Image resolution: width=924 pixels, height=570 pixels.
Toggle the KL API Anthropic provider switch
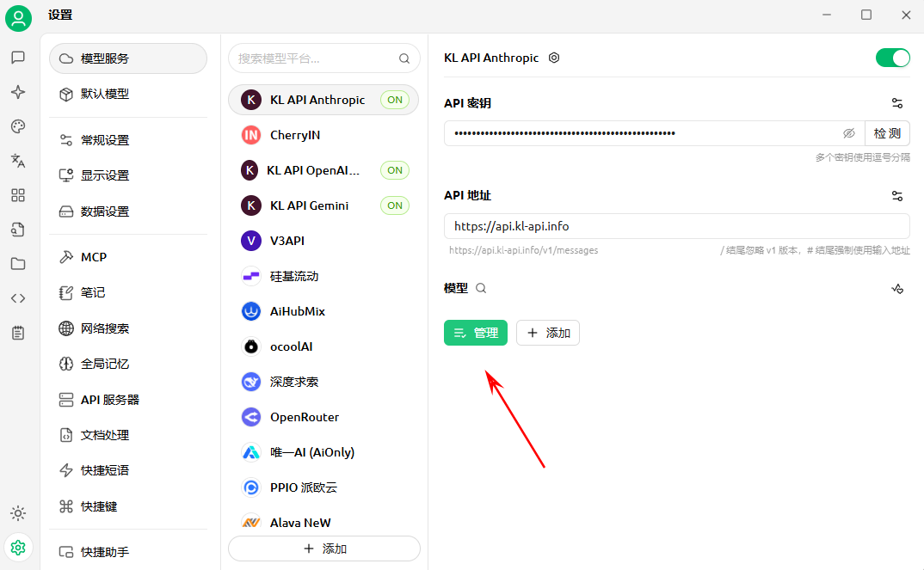pos(892,58)
